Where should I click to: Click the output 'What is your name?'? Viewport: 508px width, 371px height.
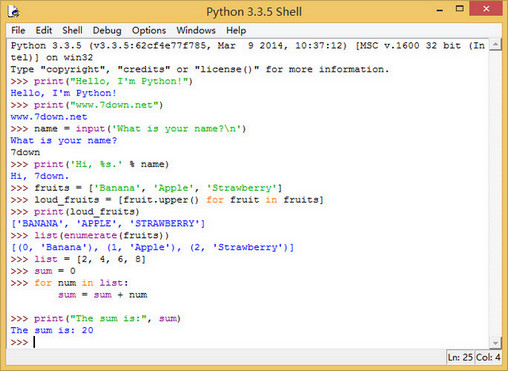point(64,141)
